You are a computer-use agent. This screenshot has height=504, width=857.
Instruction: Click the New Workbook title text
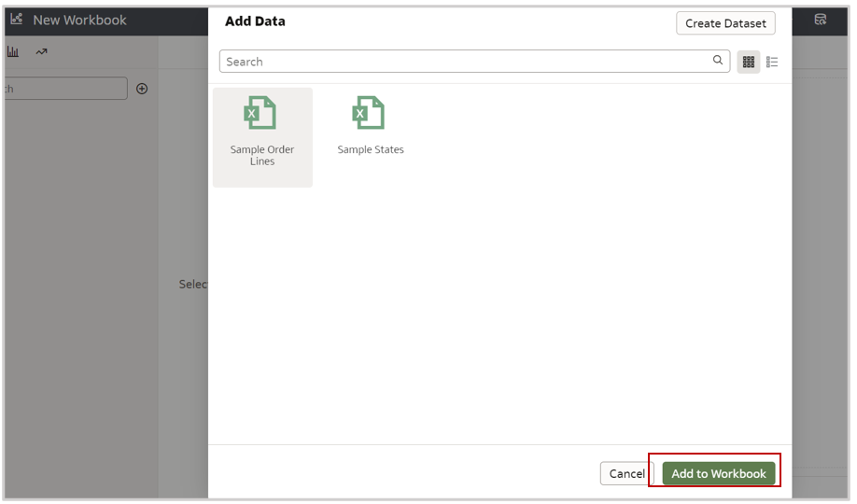[x=79, y=20]
